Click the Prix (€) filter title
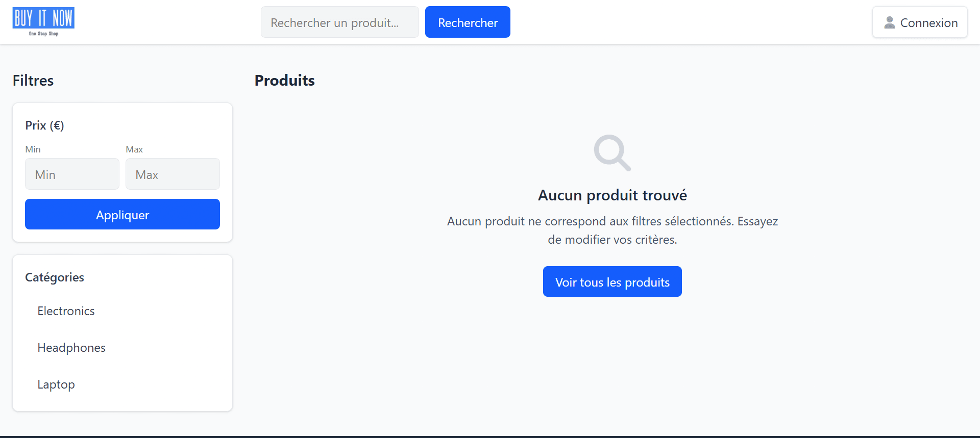Image resolution: width=980 pixels, height=438 pixels. [x=44, y=125]
